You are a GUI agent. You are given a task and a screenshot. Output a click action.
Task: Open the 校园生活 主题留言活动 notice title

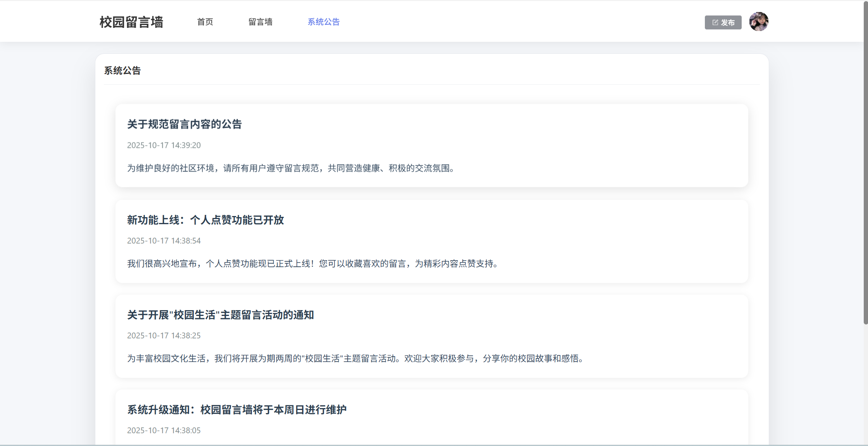(x=220, y=315)
